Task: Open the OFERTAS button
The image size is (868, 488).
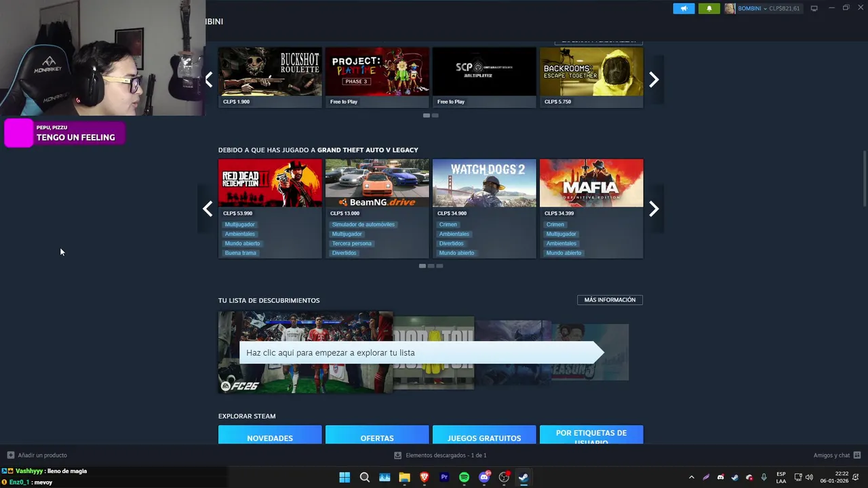Action: [x=377, y=435]
